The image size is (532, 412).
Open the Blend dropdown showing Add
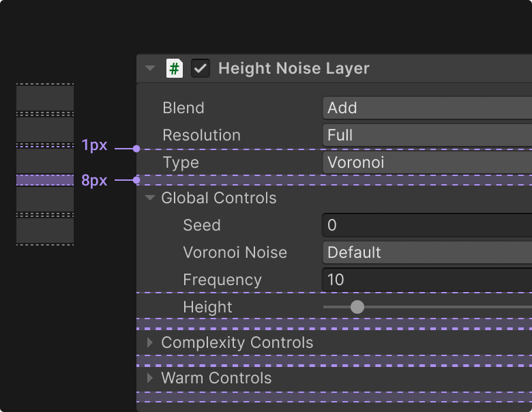[427, 108]
